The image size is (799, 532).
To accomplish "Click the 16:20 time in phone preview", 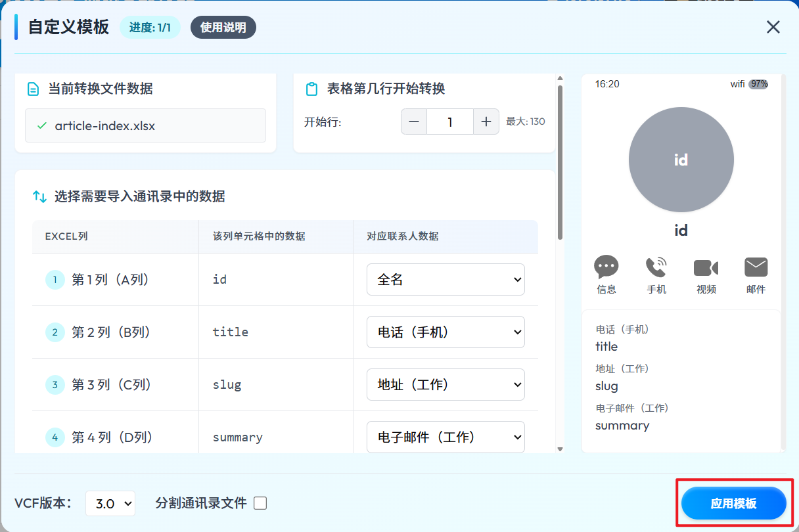I will point(607,84).
